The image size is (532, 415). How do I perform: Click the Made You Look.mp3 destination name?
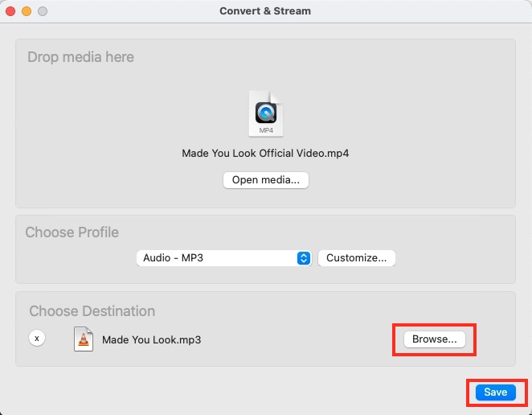(151, 339)
